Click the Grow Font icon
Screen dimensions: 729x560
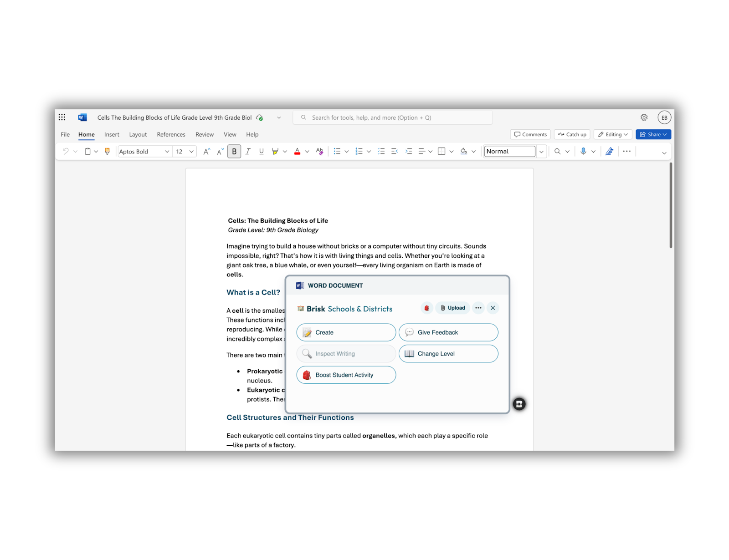click(207, 152)
